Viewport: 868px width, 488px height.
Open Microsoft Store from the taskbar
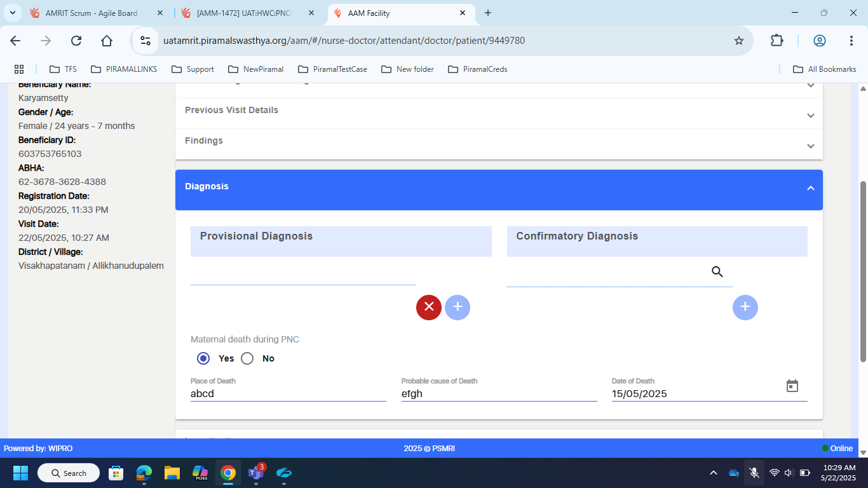pyautogui.click(x=116, y=473)
